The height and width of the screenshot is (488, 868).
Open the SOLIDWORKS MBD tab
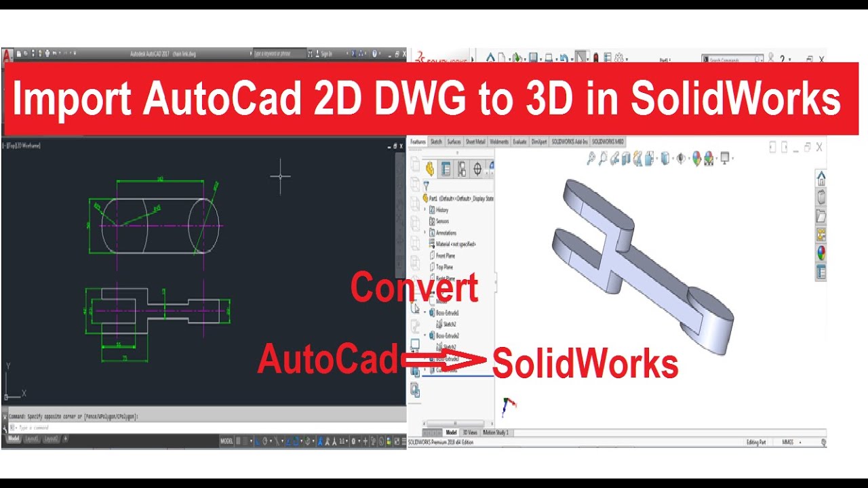pyautogui.click(x=608, y=142)
